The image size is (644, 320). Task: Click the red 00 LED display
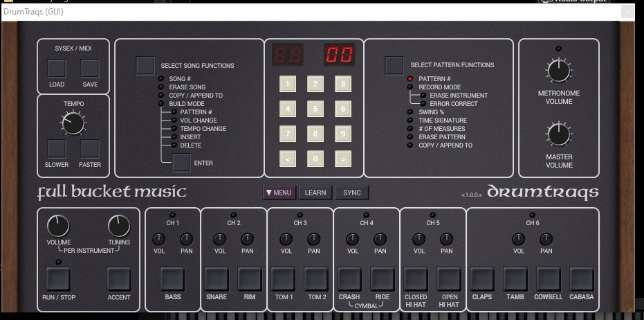pos(340,55)
